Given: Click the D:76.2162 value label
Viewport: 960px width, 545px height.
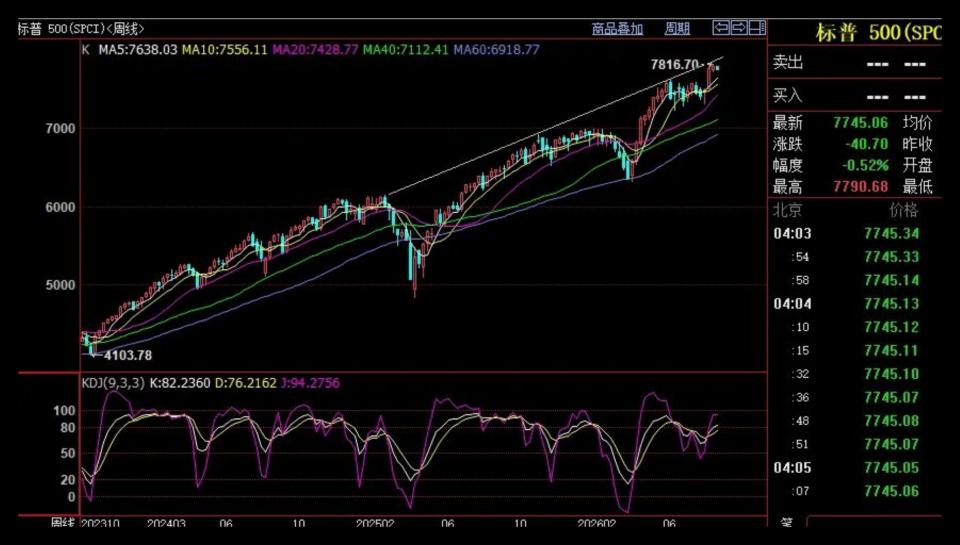Looking at the screenshot, I should tap(246, 383).
